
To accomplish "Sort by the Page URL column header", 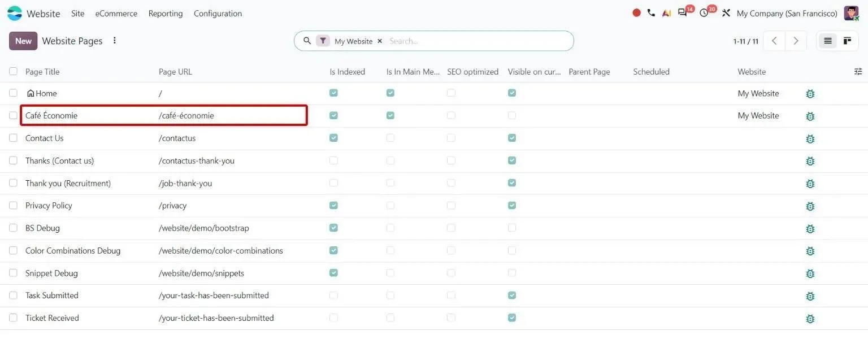I will [175, 72].
